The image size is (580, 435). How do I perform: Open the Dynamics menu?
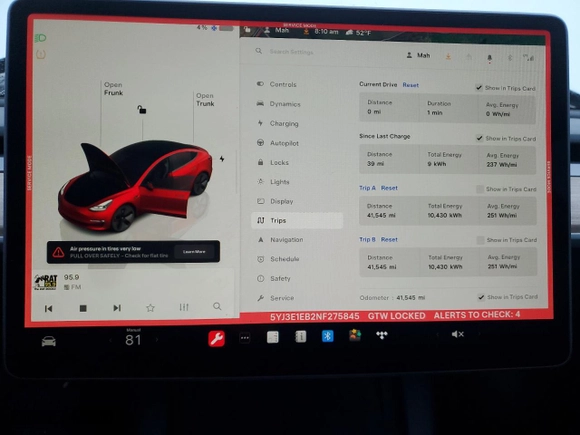pyautogui.click(x=284, y=104)
